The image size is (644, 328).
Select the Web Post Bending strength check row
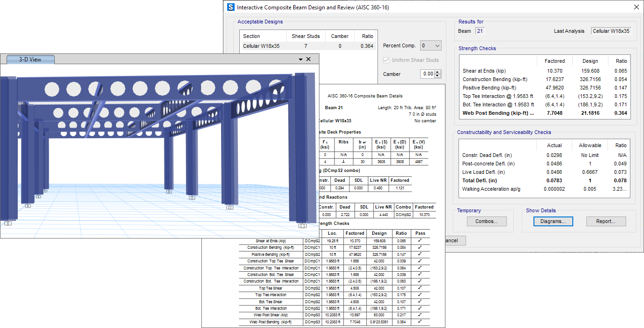(498, 113)
